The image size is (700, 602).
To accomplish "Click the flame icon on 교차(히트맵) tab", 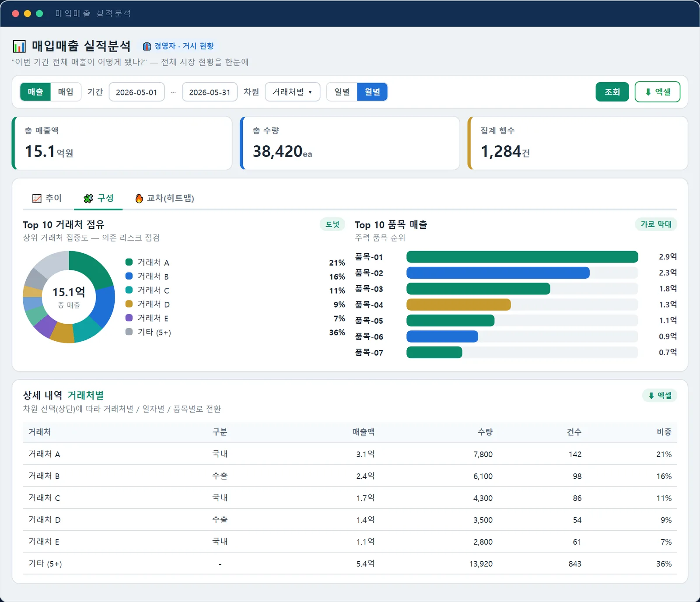I will (x=139, y=199).
